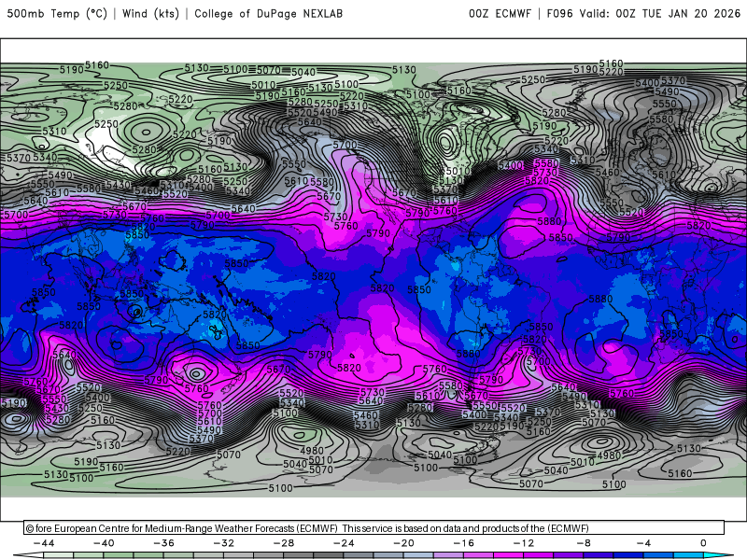The image size is (747, 560).
Task: Click the −28 colorbar label
Action: (x=284, y=543)
